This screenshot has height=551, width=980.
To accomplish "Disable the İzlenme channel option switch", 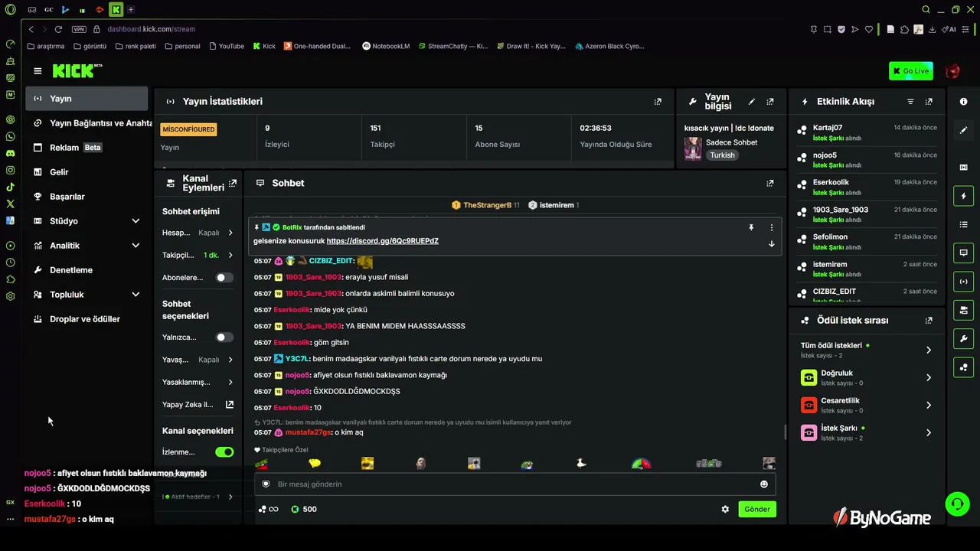I will 224,452.
